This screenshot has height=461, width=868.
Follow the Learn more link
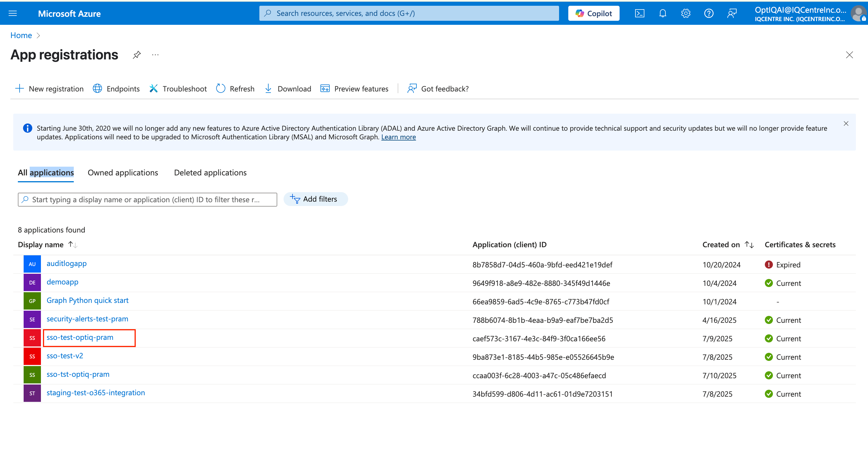coord(398,137)
